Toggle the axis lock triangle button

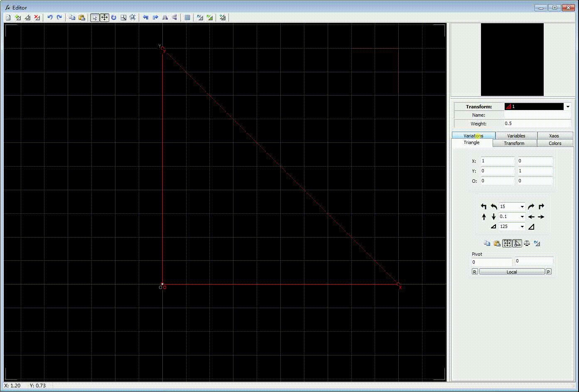click(517, 243)
